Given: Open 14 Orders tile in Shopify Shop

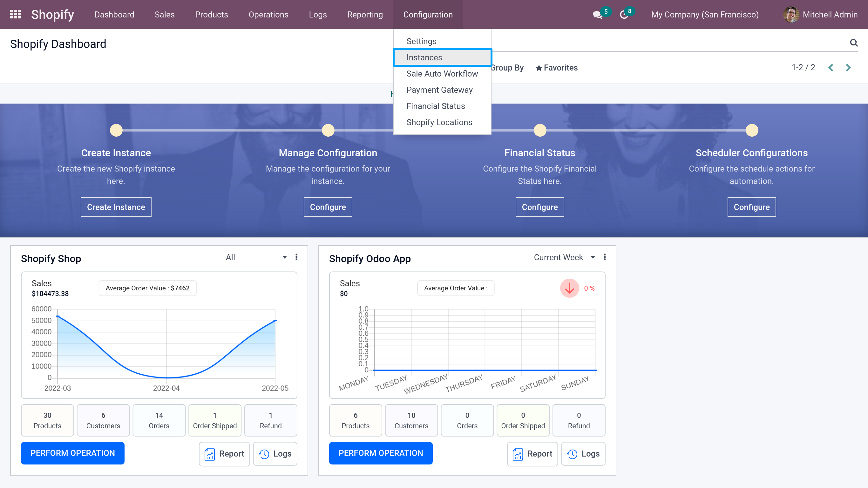Looking at the screenshot, I should tap(159, 420).
